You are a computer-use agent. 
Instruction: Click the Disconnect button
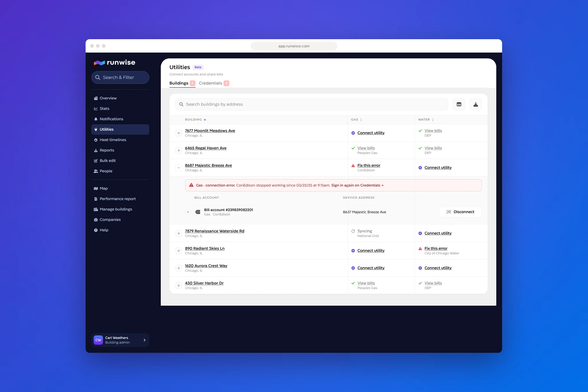[x=460, y=212]
